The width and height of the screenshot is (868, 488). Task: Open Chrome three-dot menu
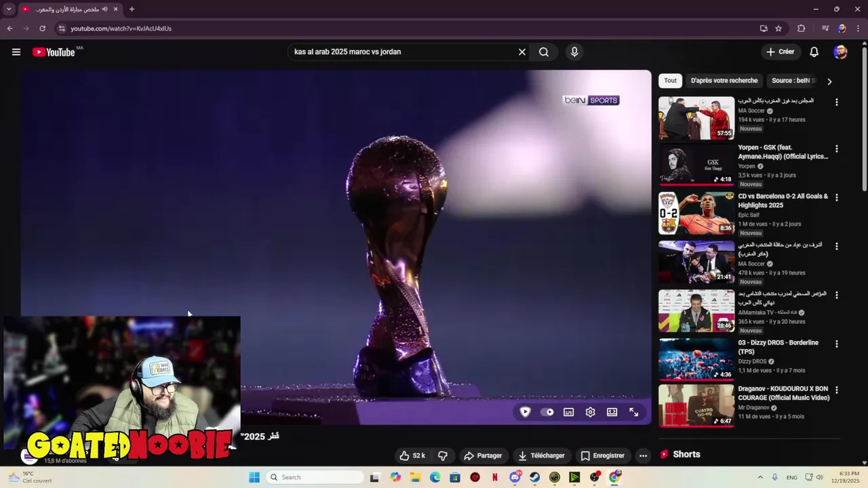[x=857, y=28]
